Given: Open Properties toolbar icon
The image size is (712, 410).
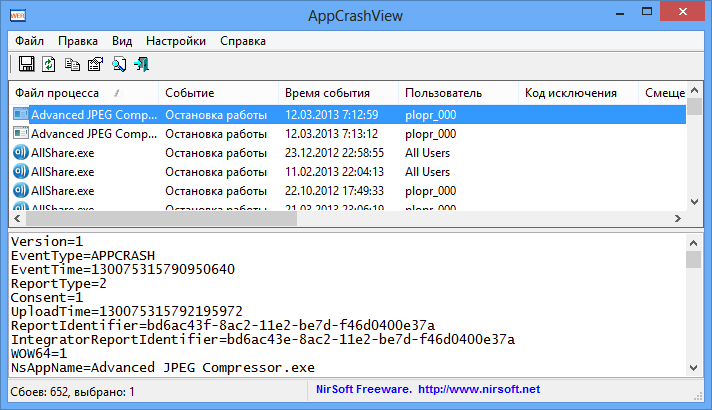Looking at the screenshot, I should pyautogui.click(x=95, y=64).
